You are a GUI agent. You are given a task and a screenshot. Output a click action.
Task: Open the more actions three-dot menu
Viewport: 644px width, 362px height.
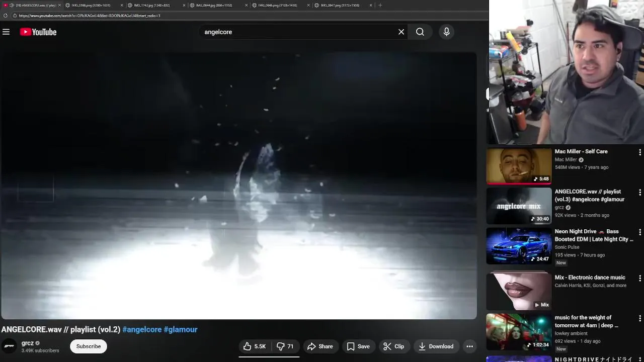pyautogui.click(x=469, y=346)
